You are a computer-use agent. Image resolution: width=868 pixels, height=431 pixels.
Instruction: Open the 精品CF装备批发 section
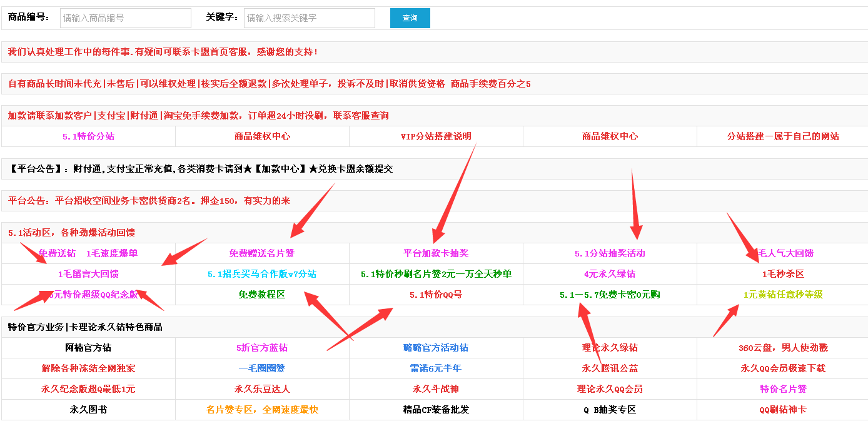[435, 410]
